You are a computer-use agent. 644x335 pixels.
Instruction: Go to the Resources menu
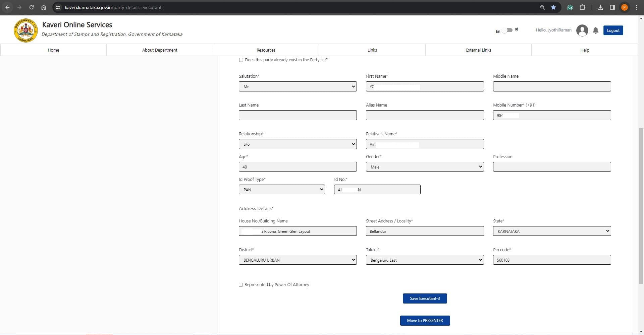click(266, 50)
